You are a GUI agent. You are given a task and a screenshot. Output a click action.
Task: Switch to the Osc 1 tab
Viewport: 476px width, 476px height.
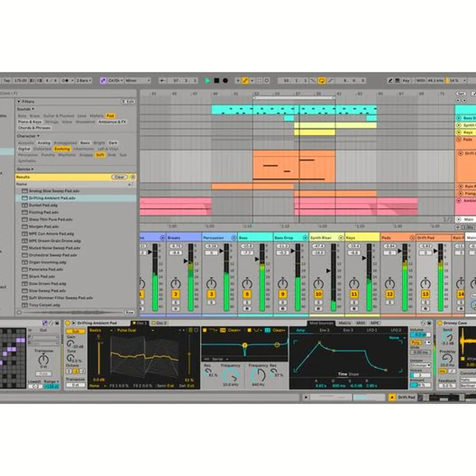(x=140, y=323)
